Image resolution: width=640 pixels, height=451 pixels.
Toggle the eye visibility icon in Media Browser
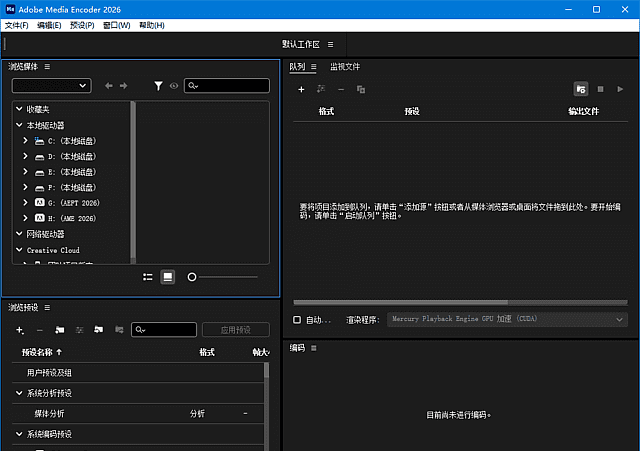[174, 86]
